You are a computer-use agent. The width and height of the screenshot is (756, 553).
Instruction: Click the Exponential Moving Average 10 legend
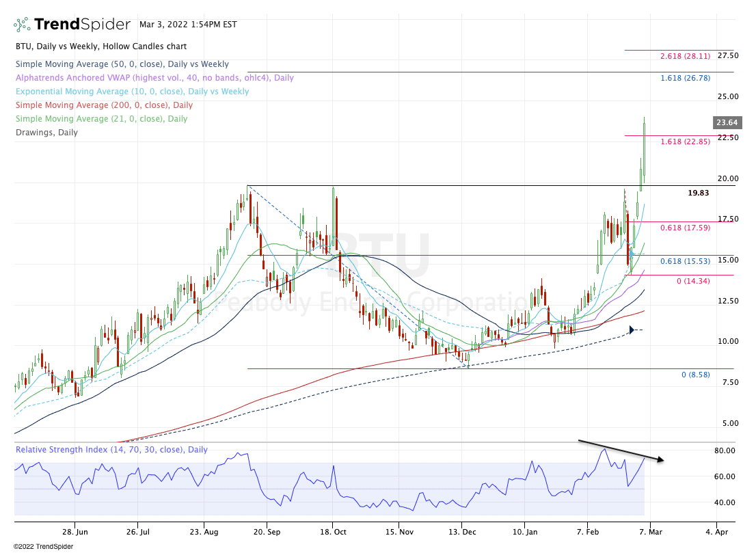tap(132, 92)
